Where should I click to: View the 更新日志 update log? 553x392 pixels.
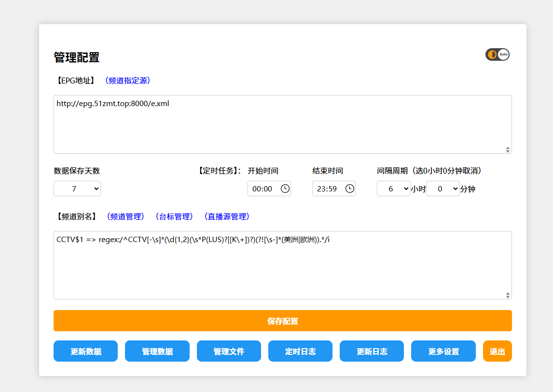coord(372,351)
